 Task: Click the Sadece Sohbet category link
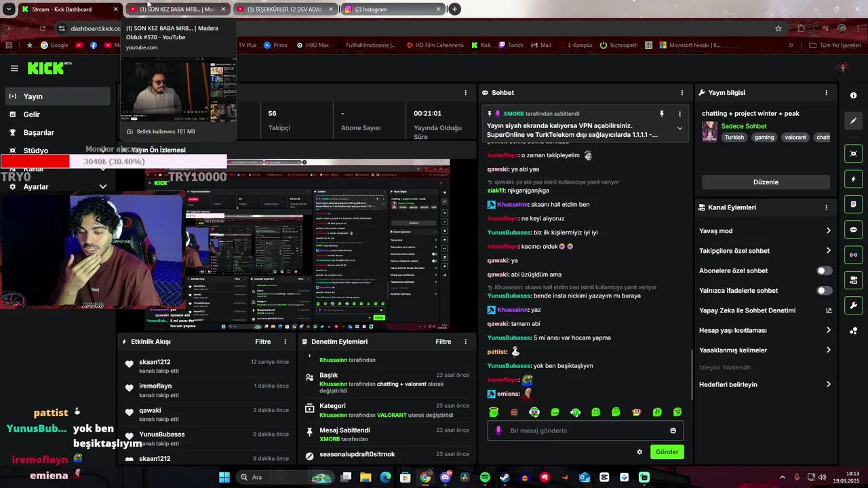tap(744, 126)
